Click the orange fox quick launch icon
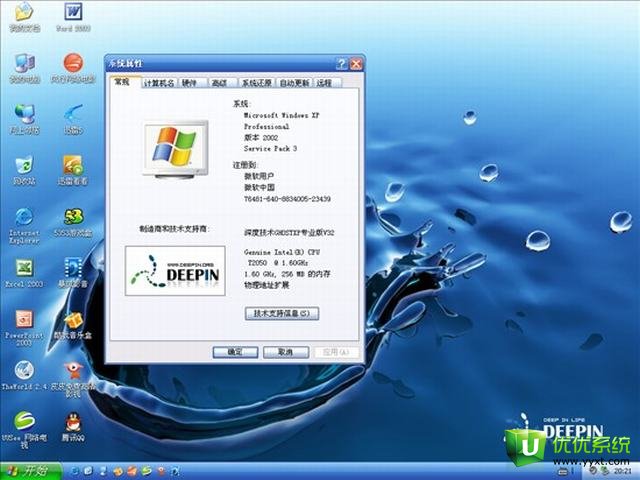Viewport: 640px width, 480px height. pyautogui.click(x=118, y=471)
